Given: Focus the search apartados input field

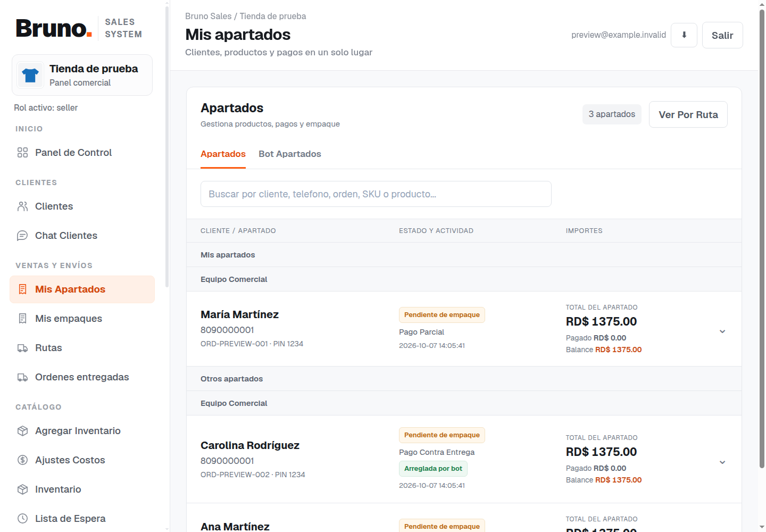Looking at the screenshot, I should click(376, 194).
